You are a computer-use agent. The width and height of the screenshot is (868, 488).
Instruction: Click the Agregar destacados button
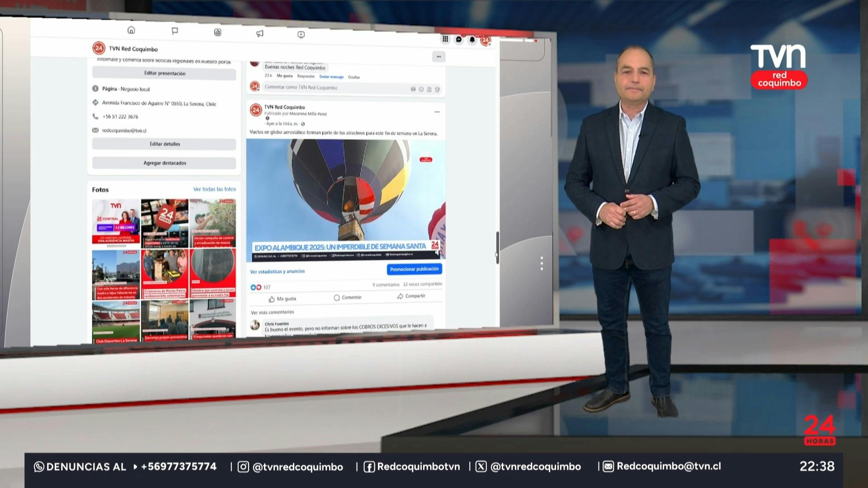coord(164,163)
